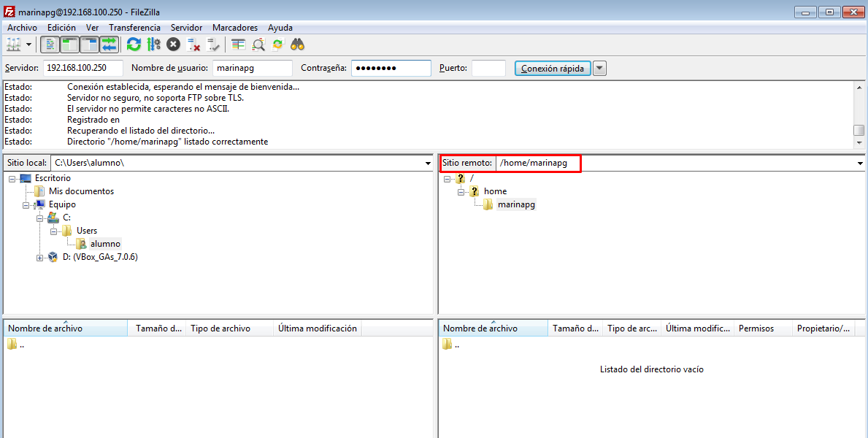This screenshot has height=438, width=868.
Task: Toggle local directory tree display
Action: pyautogui.click(x=70, y=45)
